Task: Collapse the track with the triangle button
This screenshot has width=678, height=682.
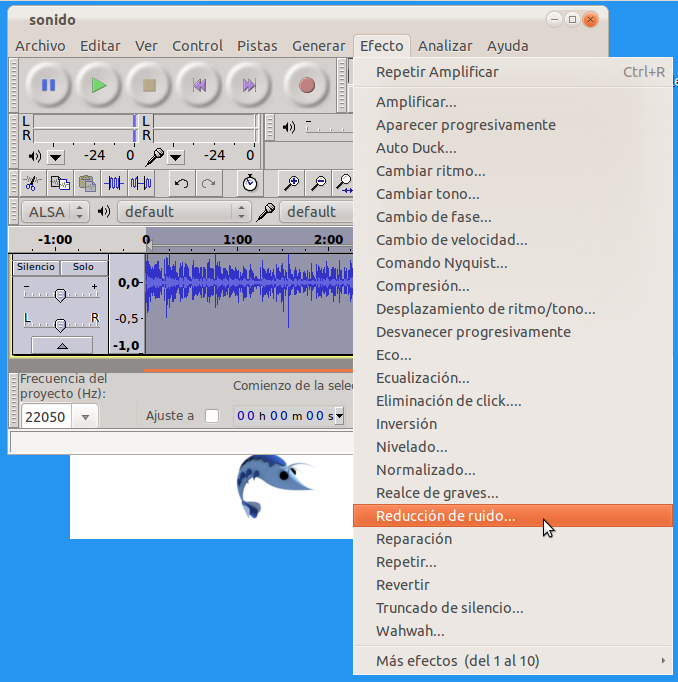Action: 62,346
